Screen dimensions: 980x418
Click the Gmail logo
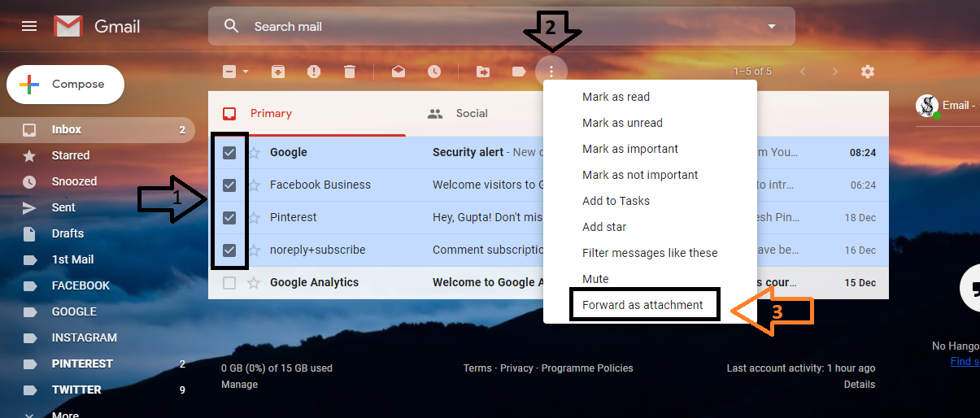coord(98,26)
